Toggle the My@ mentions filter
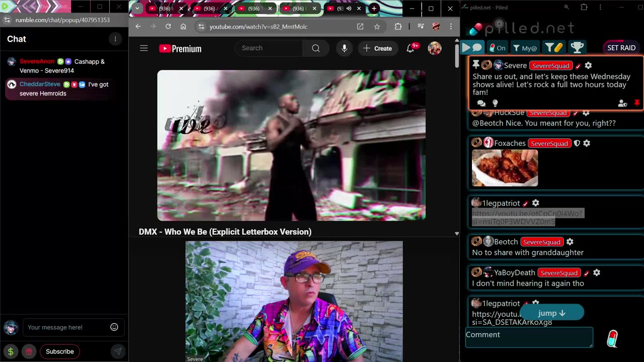This screenshot has height=362, width=644. click(525, 48)
